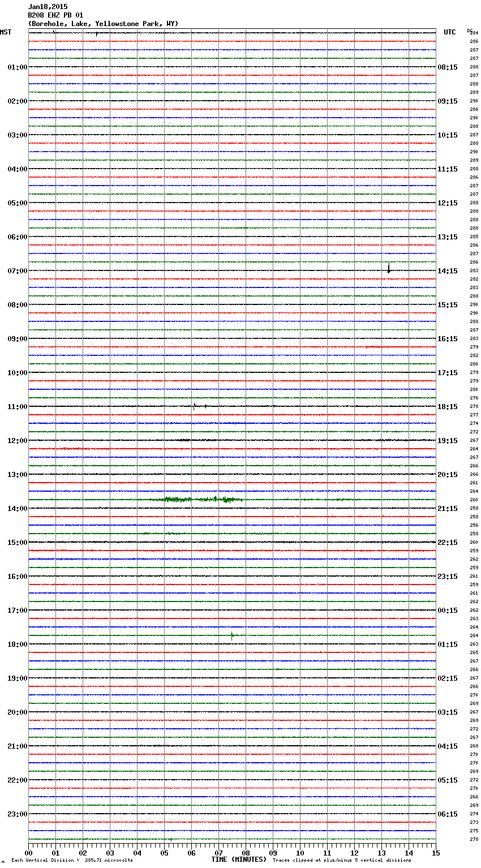Viewport: 481px width, 868px height.
Task: Click the date header "Jan18,2015"
Action: [x=48, y=7]
